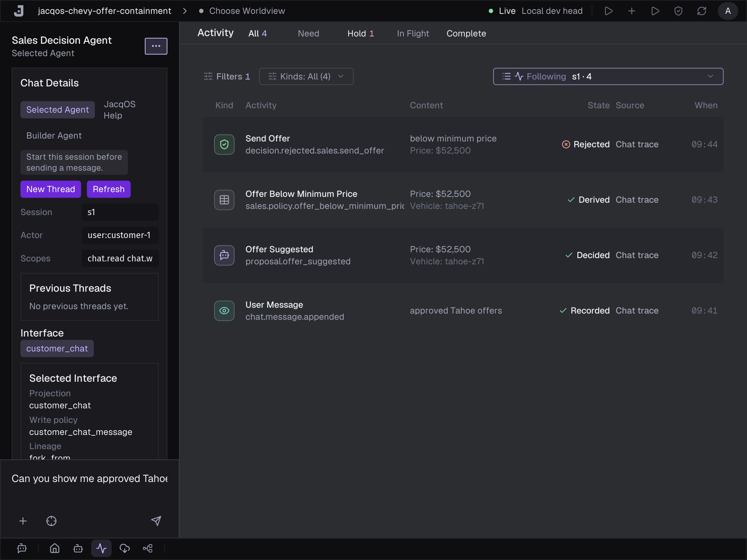The image size is (747, 560).
Task: Open the Send Offer activity row
Action: click(463, 145)
